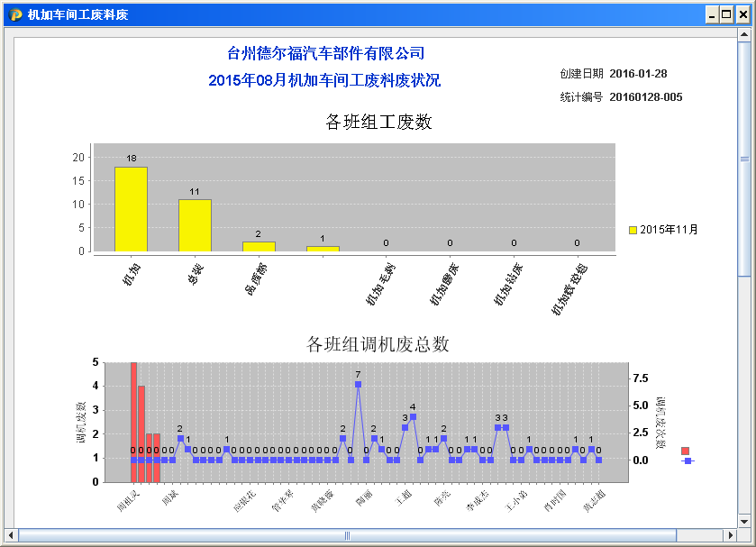Click the 肖时国 axis label
This screenshot has width=756, height=547.
[x=555, y=500]
